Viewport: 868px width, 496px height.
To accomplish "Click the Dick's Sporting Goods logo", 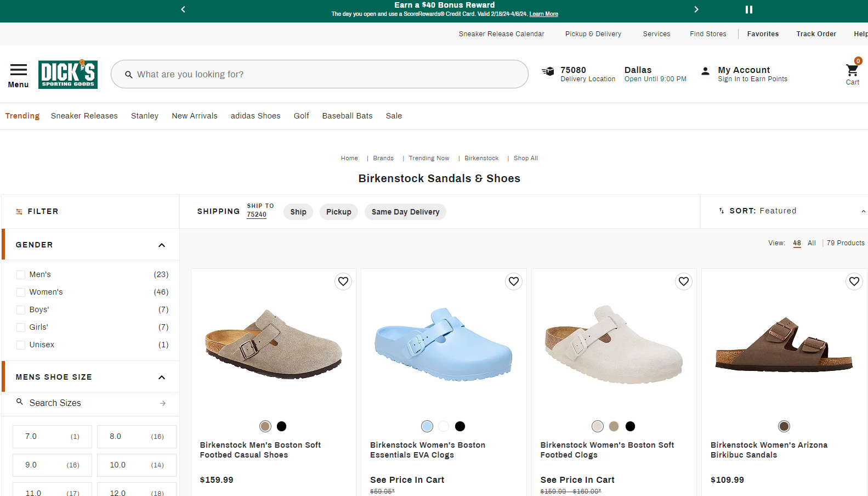I will pyautogui.click(x=68, y=74).
